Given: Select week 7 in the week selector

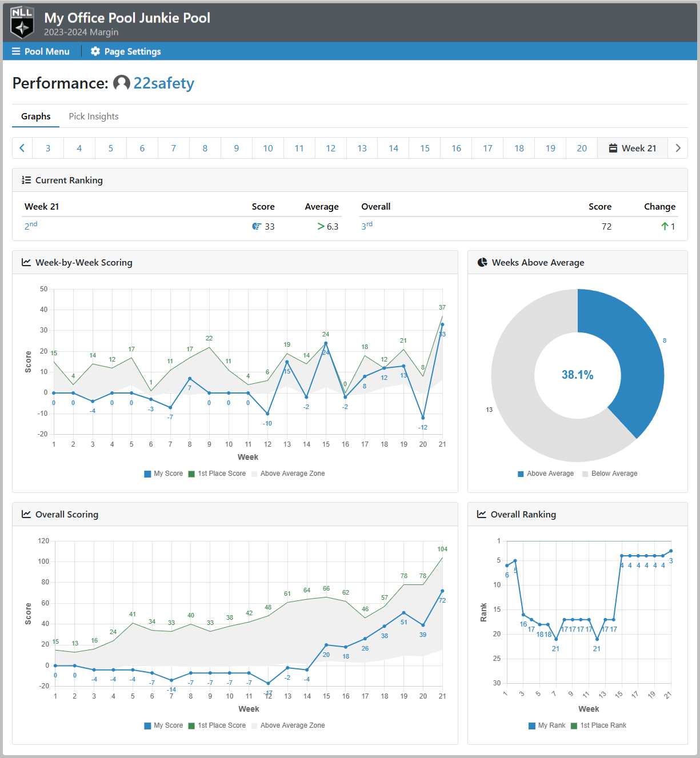Looking at the screenshot, I should [174, 148].
